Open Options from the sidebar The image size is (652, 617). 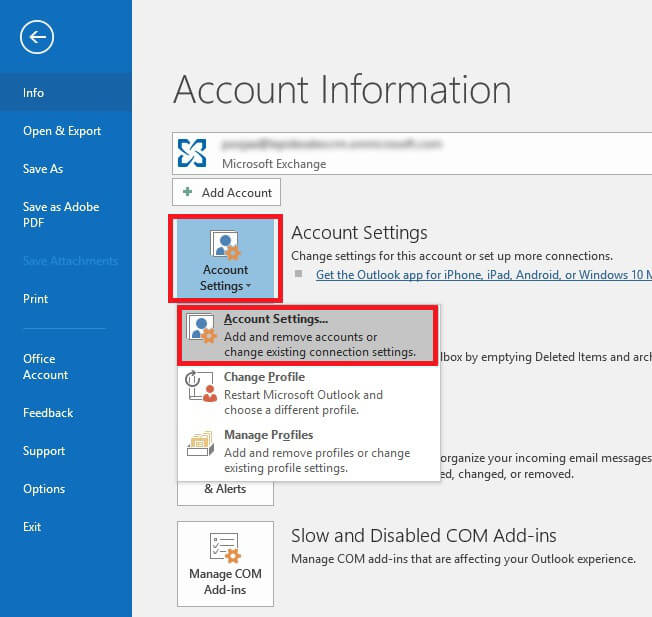pos(44,489)
